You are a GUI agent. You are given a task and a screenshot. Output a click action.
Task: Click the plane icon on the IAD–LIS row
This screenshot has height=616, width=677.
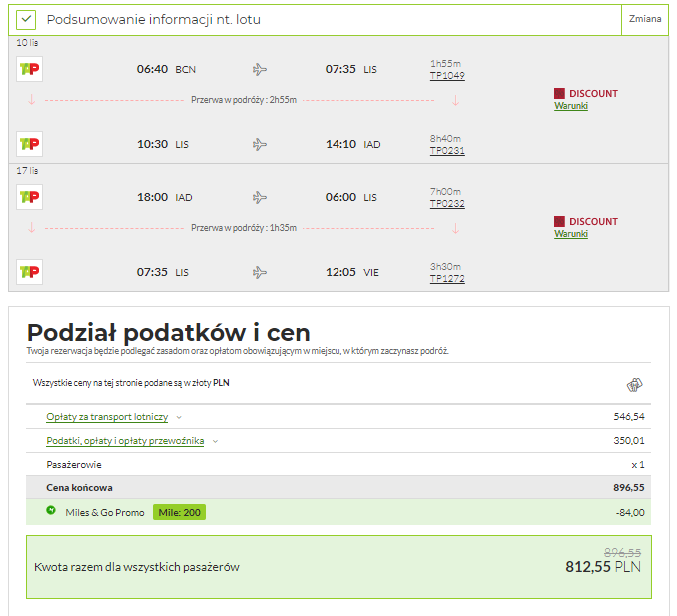(259, 197)
